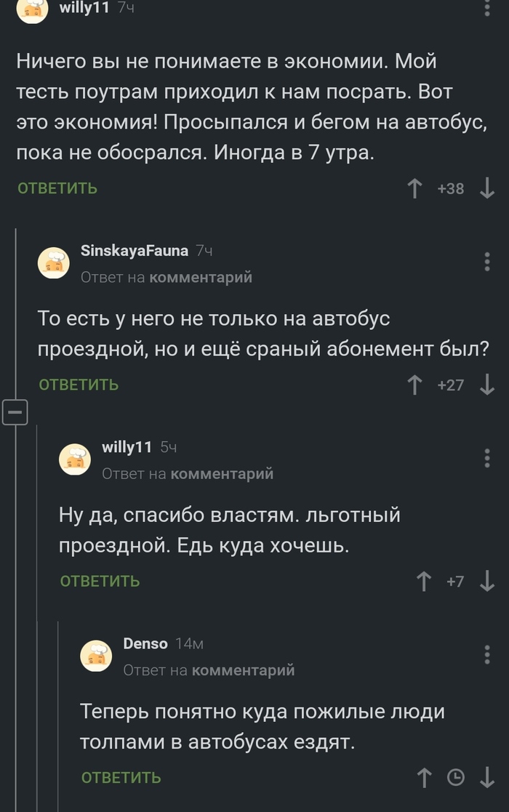Reply with ОТВЕТИТЬ to SinskayaFauna's comment

pyautogui.click(x=77, y=384)
